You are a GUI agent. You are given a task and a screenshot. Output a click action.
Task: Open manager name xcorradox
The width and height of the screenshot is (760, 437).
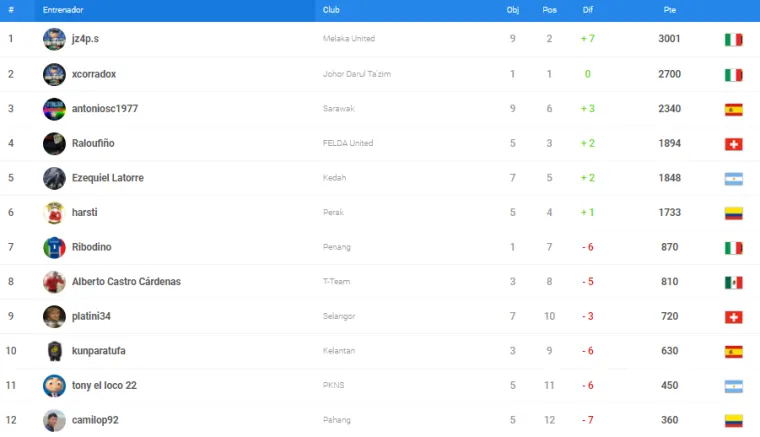(x=94, y=74)
